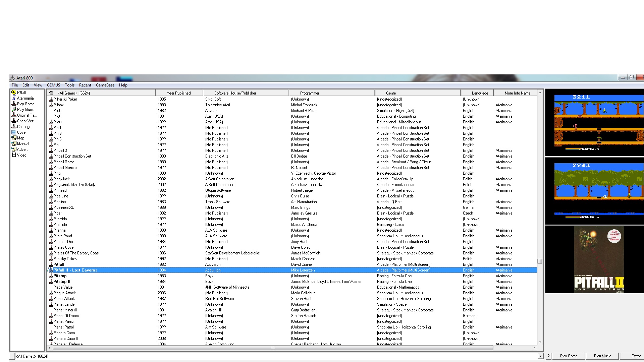Click the joystick icon for Pinball Construction Set
The width and height of the screenshot is (644, 362).
51,156
